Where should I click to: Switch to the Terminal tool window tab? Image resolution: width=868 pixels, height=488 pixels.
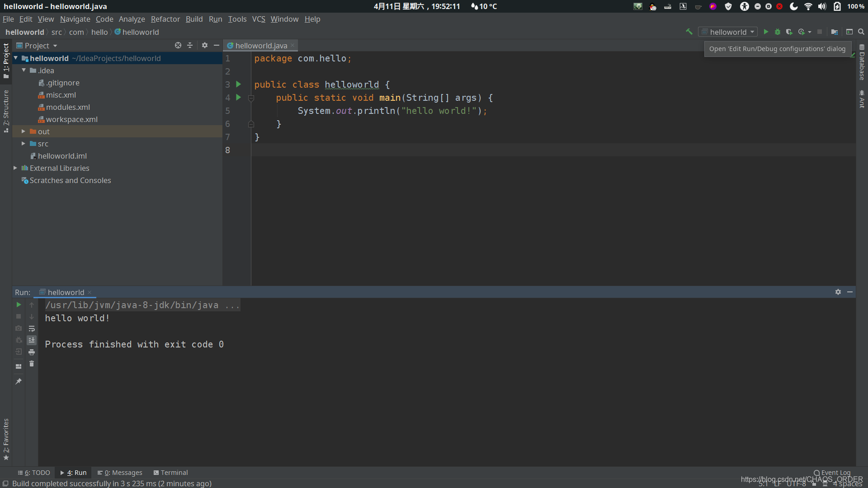coord(170,473)
